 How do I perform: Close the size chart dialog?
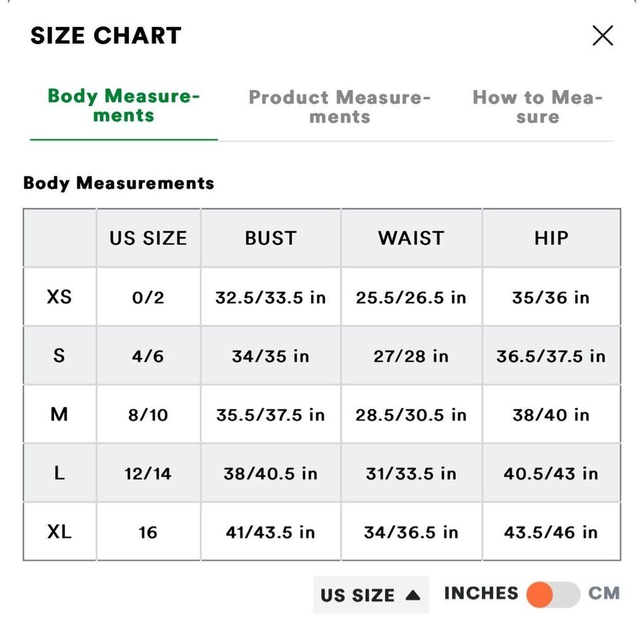602,36
